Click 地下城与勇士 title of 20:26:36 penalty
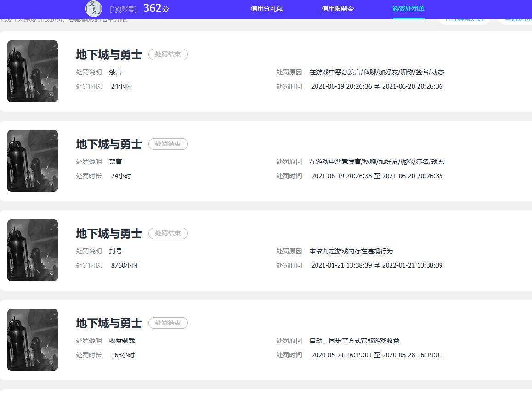532x398 pixels. point(109,55)
